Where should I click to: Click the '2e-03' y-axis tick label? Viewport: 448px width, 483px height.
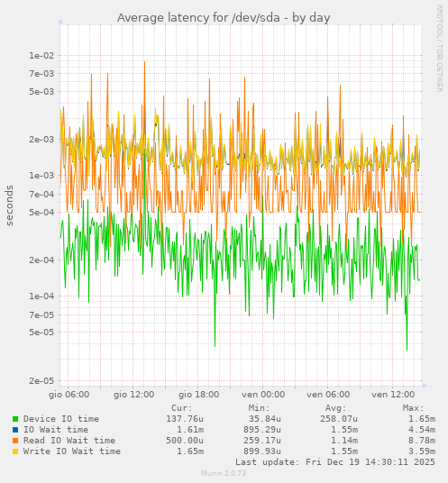(41, 140)
